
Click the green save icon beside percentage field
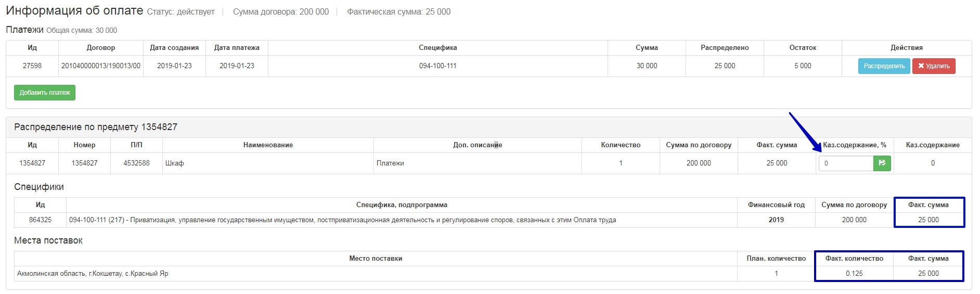(882, 163)
